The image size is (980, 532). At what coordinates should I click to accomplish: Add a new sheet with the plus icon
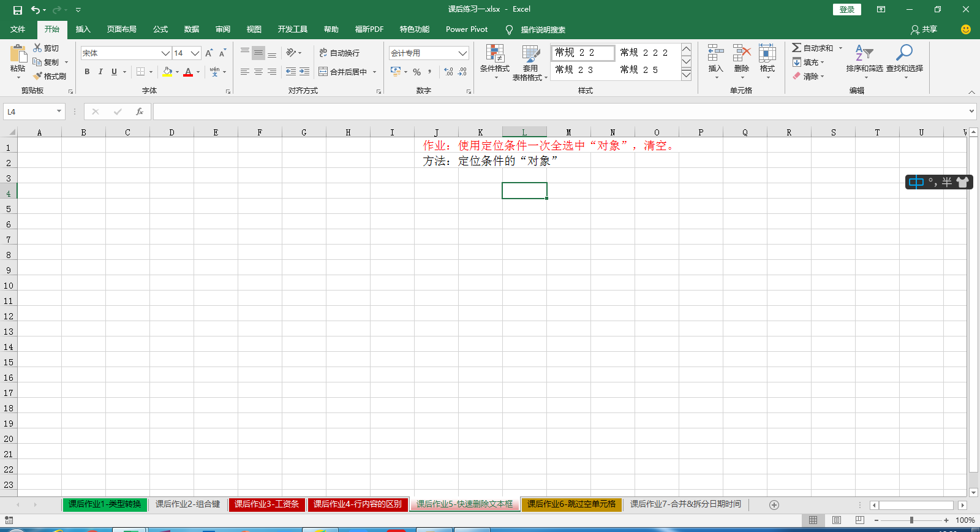click(x=774, y=505)
